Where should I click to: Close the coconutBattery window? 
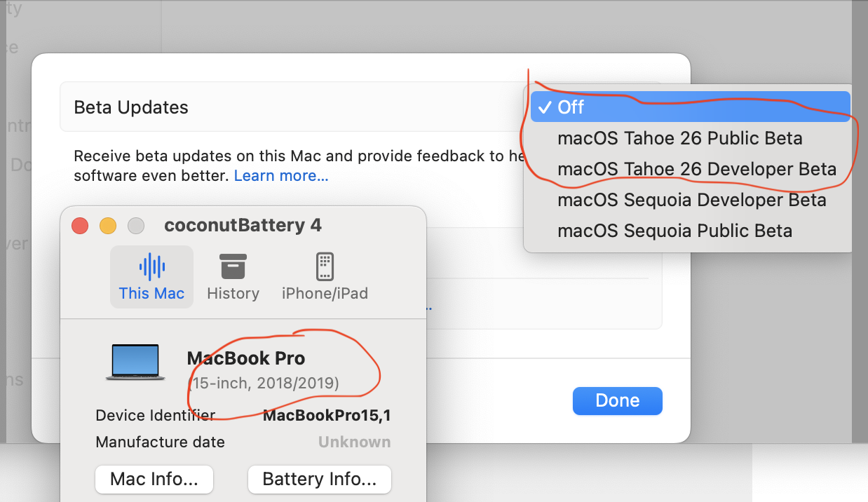click(x=80, y=226)
